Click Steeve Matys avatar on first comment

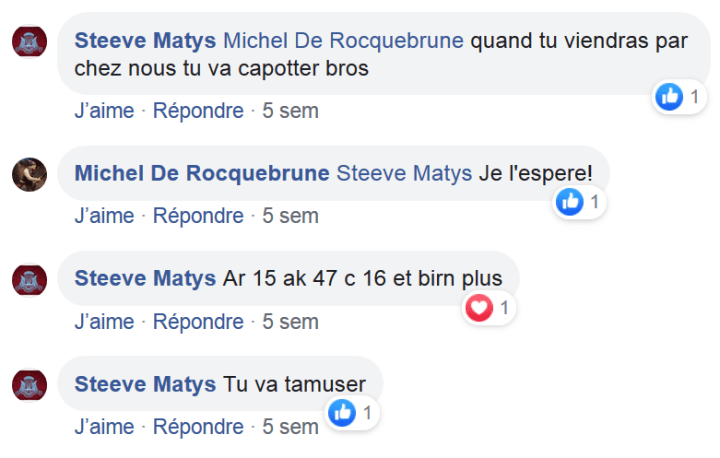pos(29,43)
